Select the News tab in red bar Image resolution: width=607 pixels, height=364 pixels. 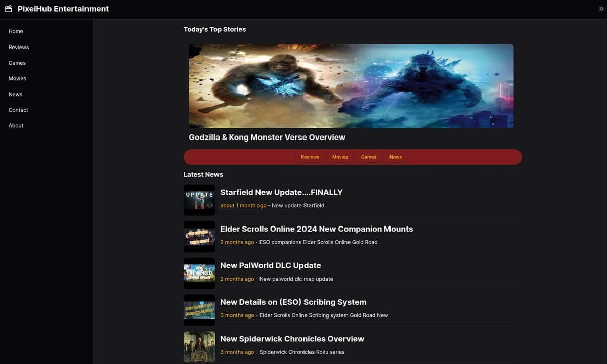(396, 157)
